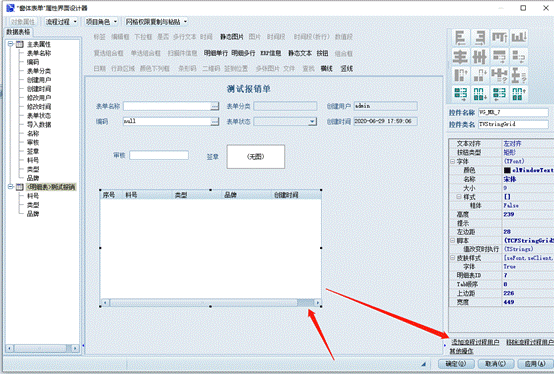Switch to the 数据表格 tab
The image size is (554, 374).
18,32
